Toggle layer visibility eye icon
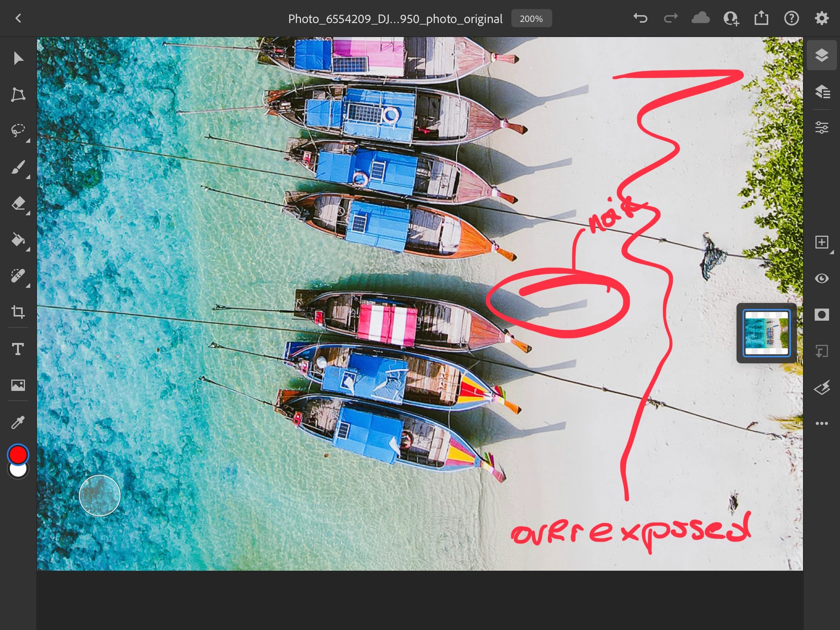The height and width of the screenshot is (630, 840). (x=821, y=278)
